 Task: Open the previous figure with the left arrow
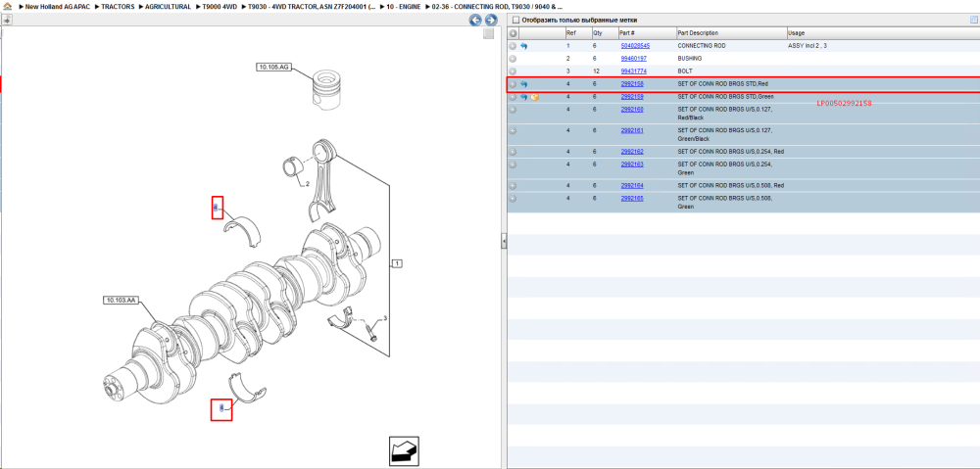tap(475, 20)
